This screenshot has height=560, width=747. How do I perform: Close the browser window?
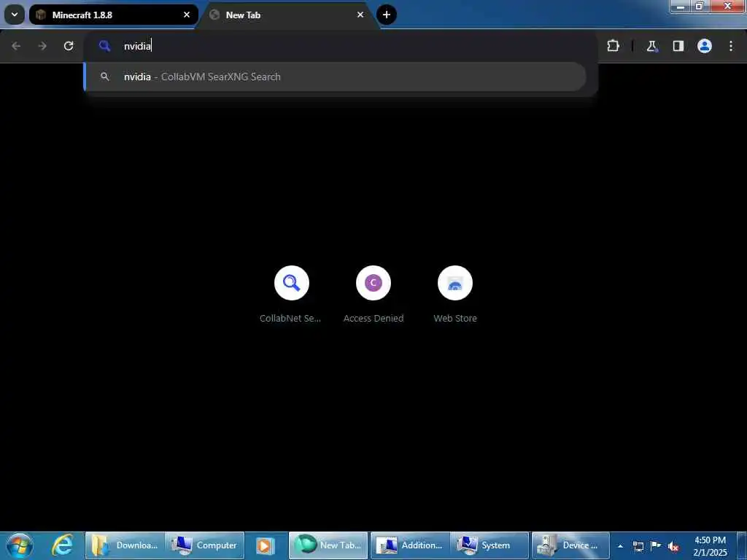click(x=728, y=6)
